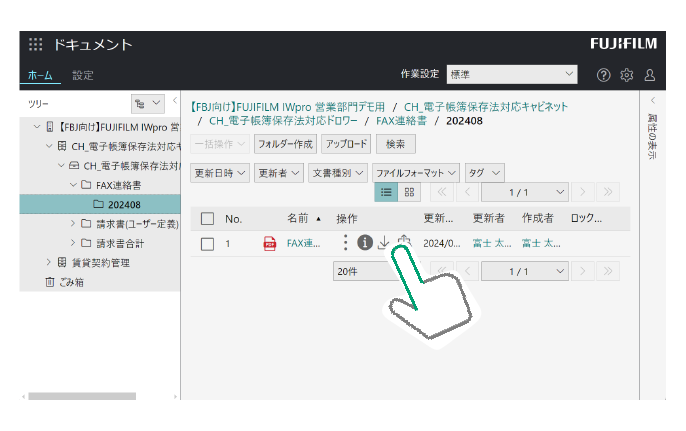Select 賃貸契約管理 in tree
The image size is (686, 431).
pos(101,263)
